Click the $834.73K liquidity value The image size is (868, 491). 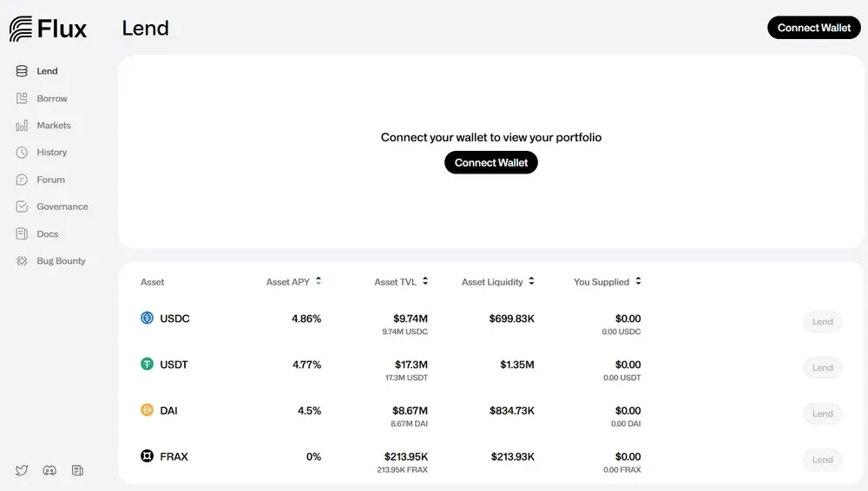point(512,410)
